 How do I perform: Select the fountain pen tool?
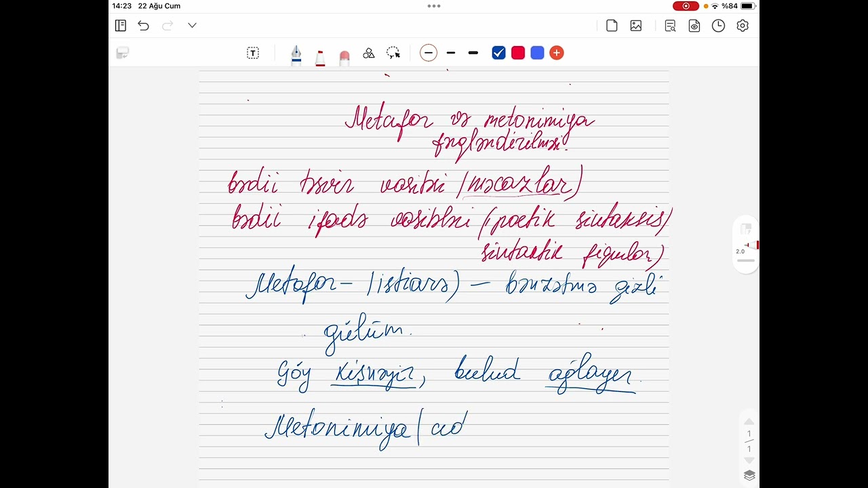(x=296, y=54)
